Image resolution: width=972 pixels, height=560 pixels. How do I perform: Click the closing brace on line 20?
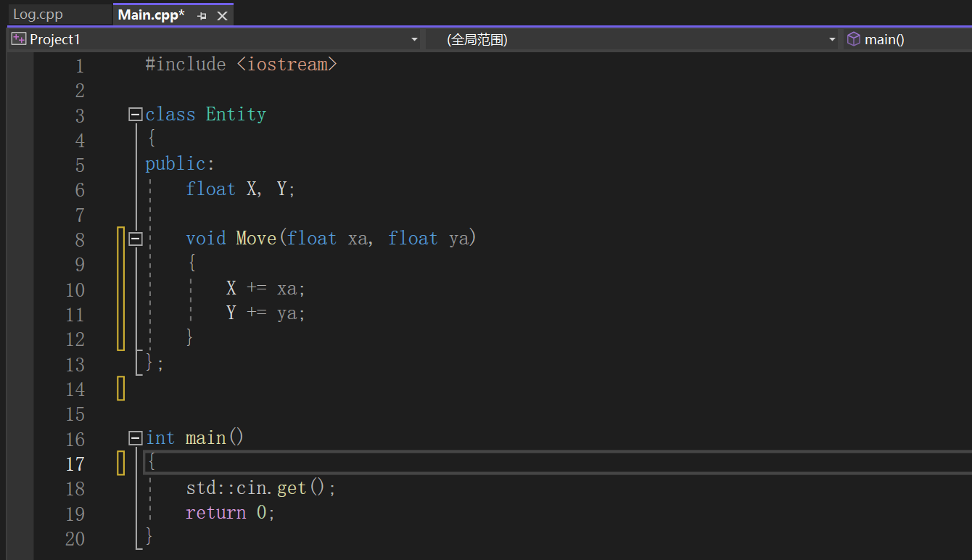click(149, 537)
